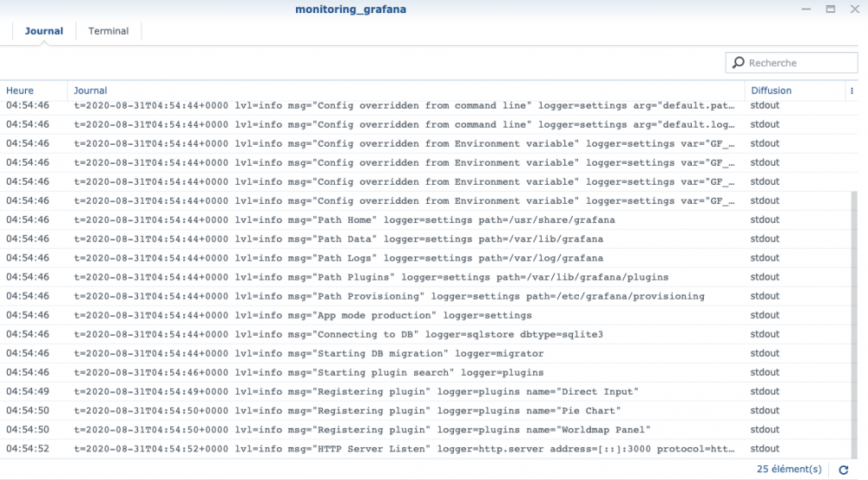
Task: Minimize the monitoring_grafana window
Action: pyautogui.click(x=806, y=10)
